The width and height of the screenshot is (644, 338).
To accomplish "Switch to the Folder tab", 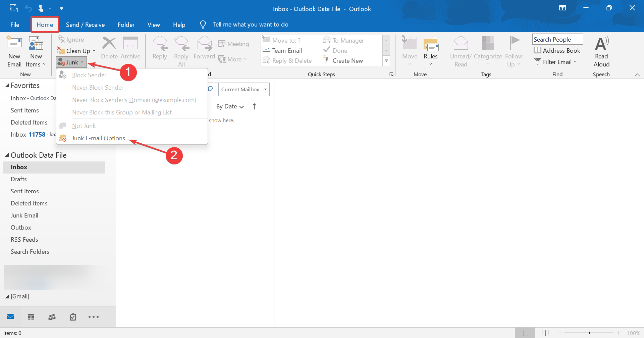I will [126, 25].
